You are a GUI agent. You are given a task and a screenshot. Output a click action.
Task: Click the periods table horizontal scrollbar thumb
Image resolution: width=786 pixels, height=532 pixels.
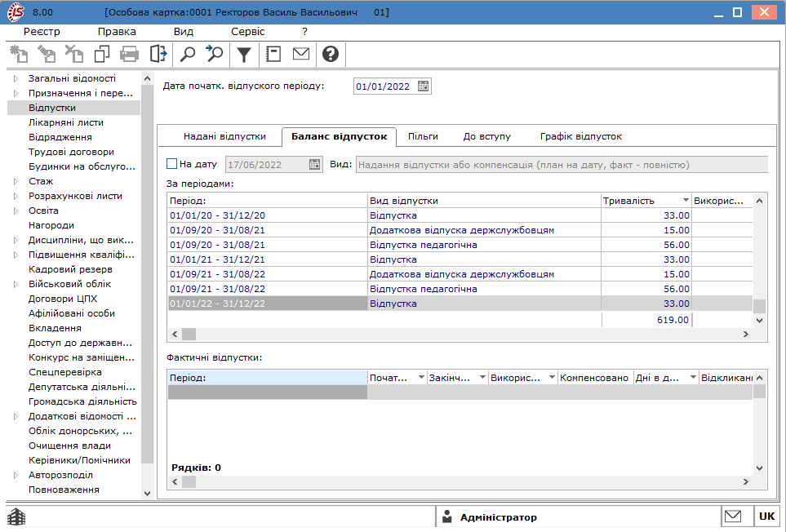point(189,334)
